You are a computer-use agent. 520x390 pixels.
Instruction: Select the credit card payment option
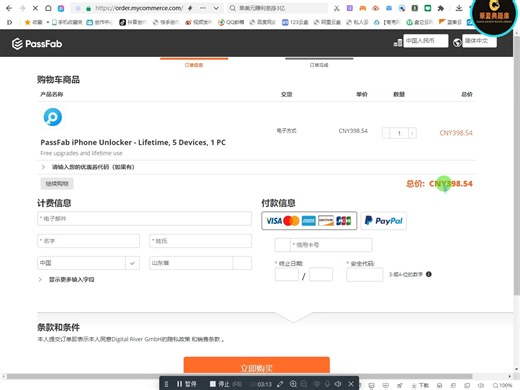click(309, 221)
